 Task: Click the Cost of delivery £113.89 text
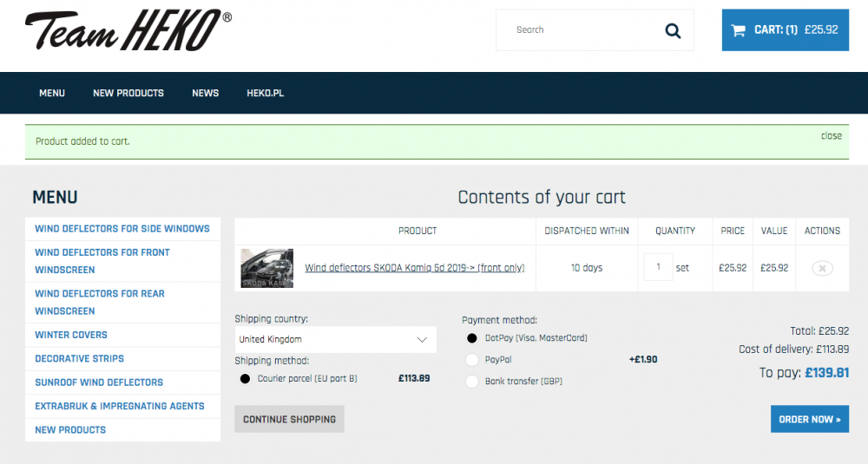click(x=793, y=350)
